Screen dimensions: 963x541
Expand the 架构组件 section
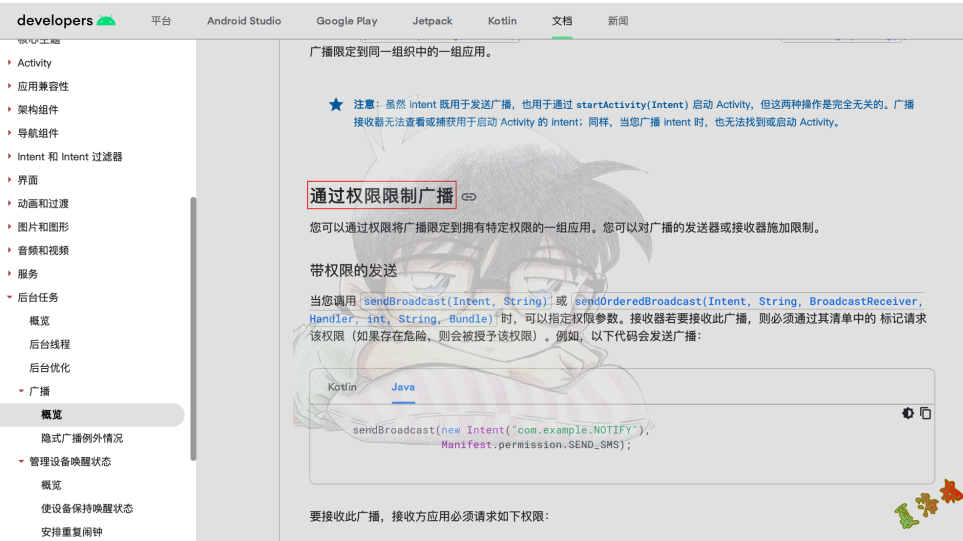point(9,109)
